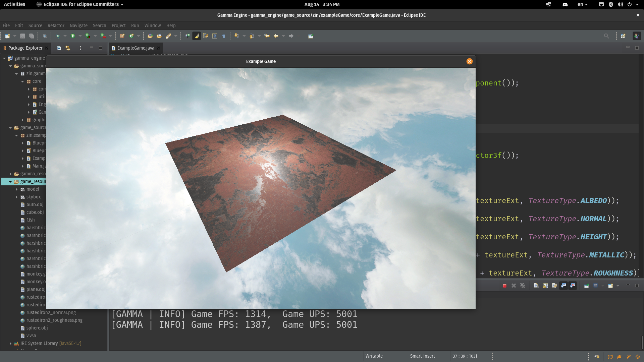The width and height of the screenshot is (644, 362).
Task: Toggle console Scroll Lock
Action: (545, 286)
